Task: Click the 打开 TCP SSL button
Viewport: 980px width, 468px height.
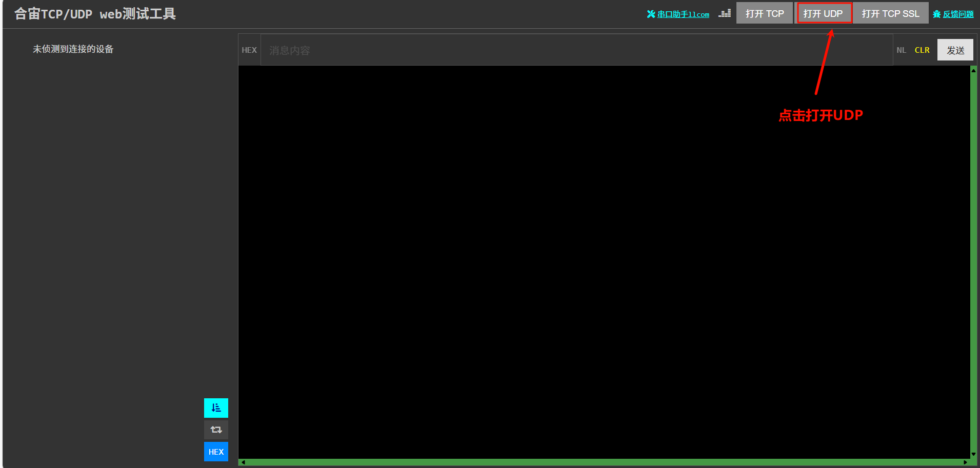Action: pos(890,13)
